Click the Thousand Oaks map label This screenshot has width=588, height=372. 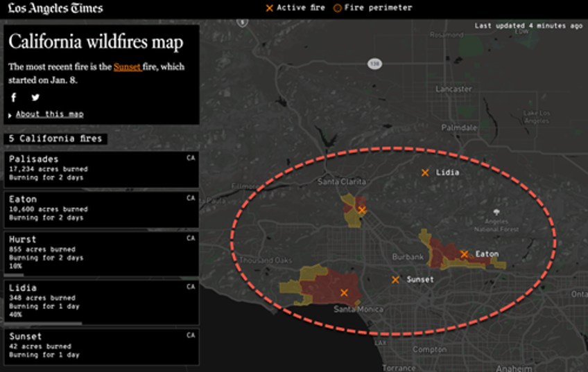266,260
